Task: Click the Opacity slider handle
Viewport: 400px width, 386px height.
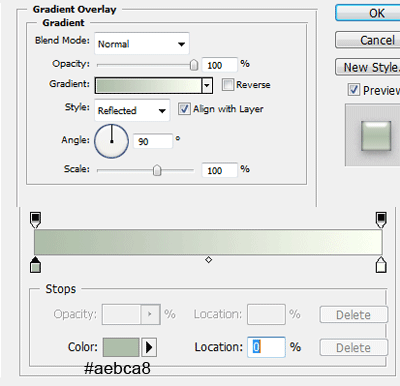Action: click(194, 65)
